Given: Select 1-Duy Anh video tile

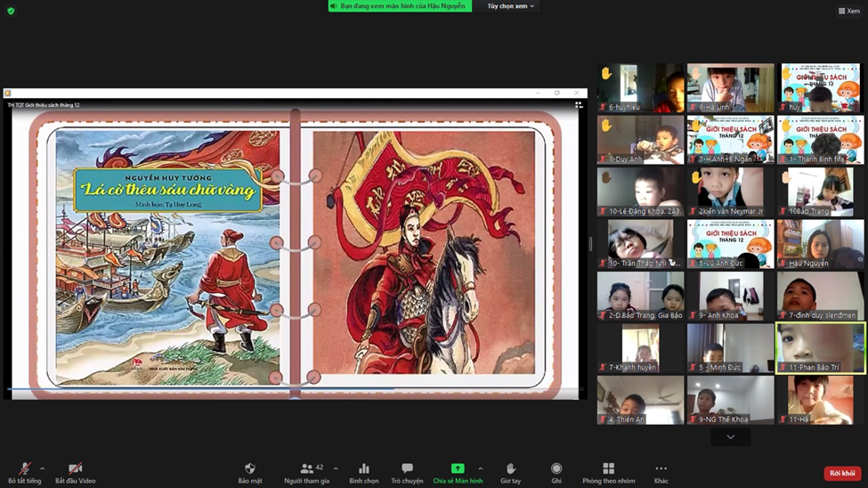Looking at the screenshot, I should 640,140.
